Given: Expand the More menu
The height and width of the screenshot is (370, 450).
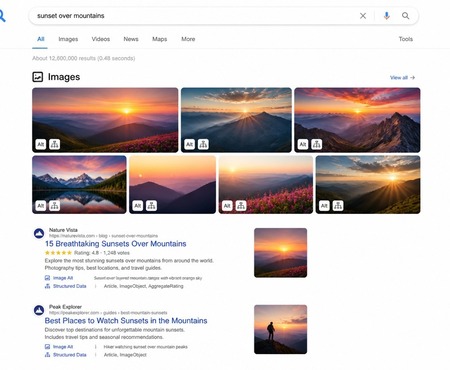Looking at the screenshot, I should tap(188, 39).
